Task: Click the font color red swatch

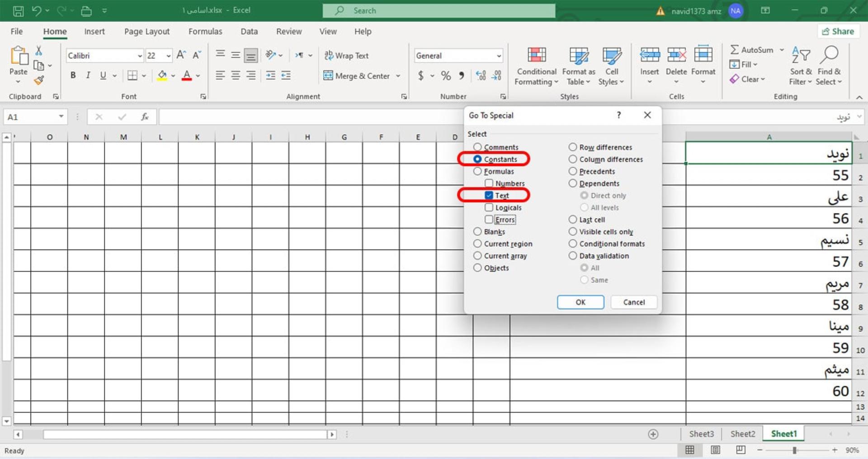Action: (187, 75)
